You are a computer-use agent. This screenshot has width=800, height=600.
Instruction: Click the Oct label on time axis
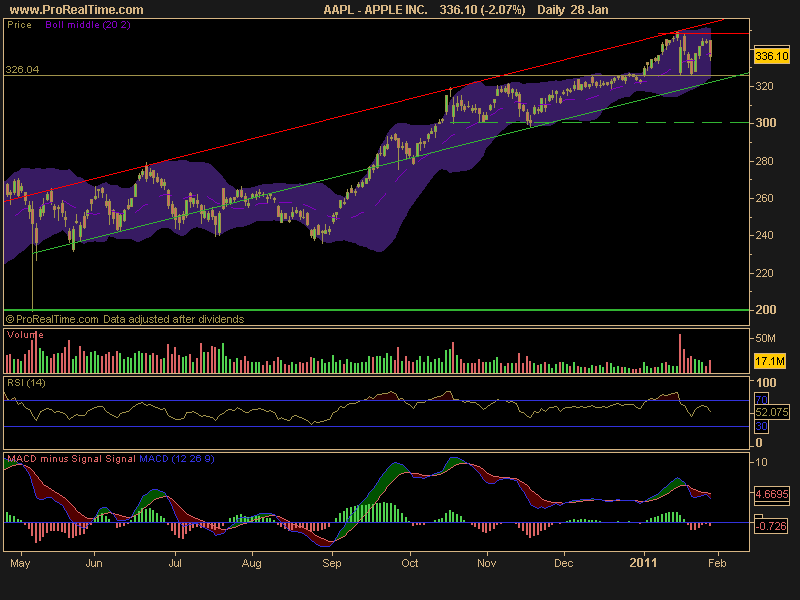[410, 563]
